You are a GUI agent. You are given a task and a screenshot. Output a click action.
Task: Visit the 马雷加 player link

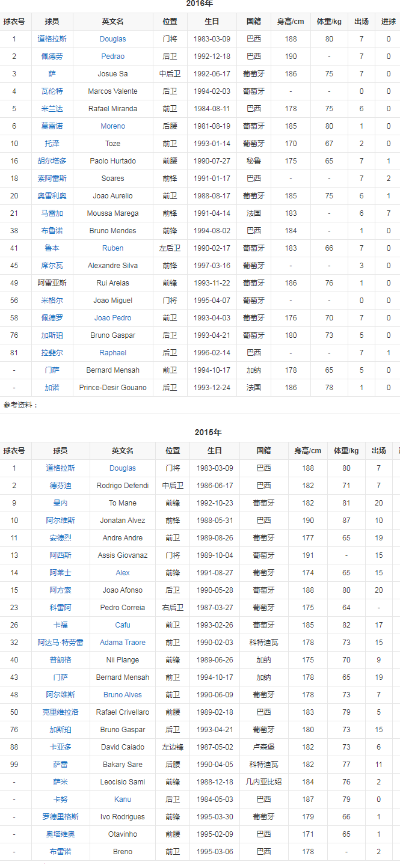52,213
